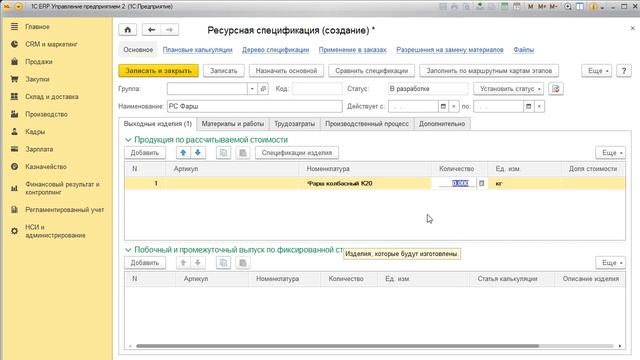This screenshot has width=640, height=360.
Task: Navigate back with the left arrow
Action: click(x=151, y=30)
